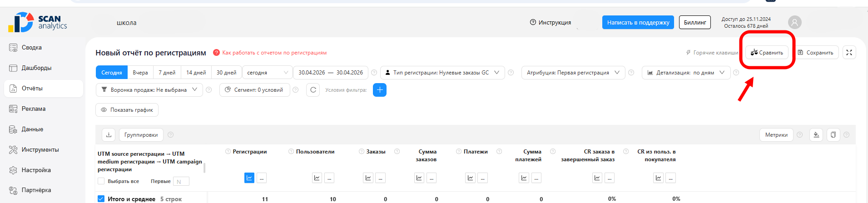Open options (...) for Регистрации column
This screenshot has width=868, height=203.
(262, 178)
